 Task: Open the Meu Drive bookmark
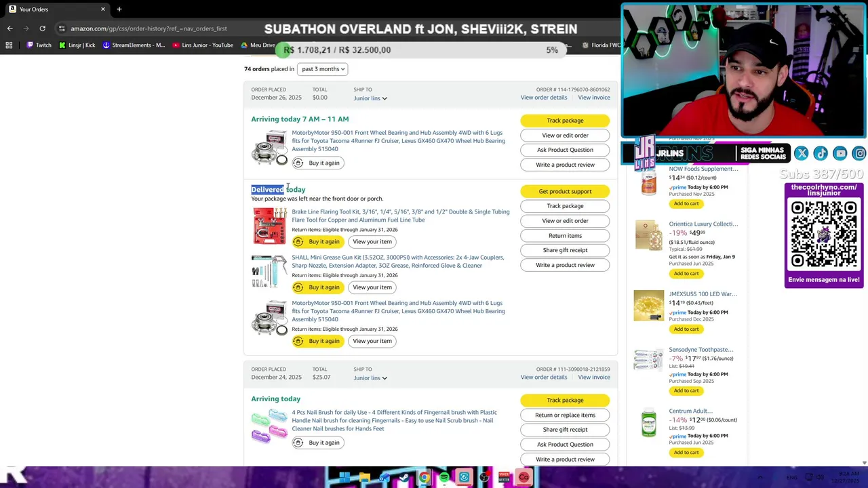point(258,45)
